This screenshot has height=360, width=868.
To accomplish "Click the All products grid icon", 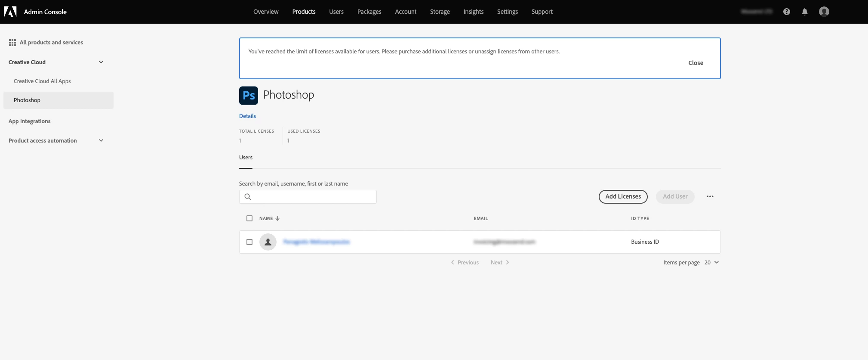I will point(12,43).
